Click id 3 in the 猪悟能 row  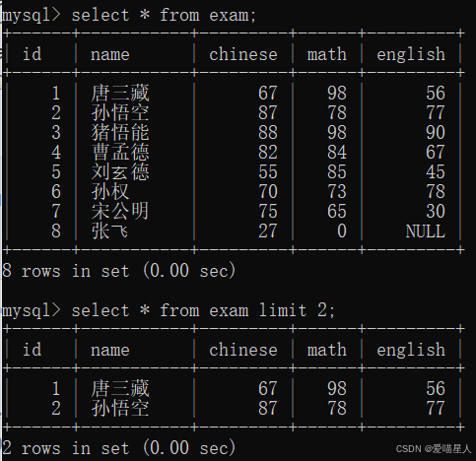point(56,133)
